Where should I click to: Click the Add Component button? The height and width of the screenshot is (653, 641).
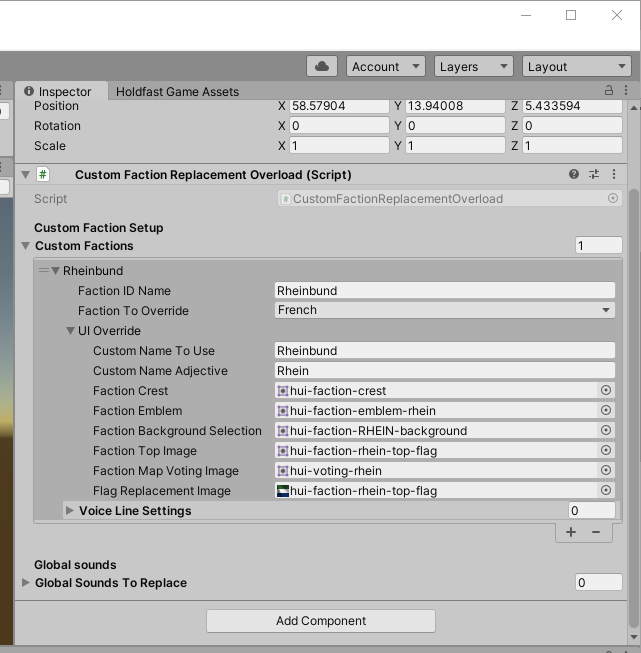tap(321, 621)
